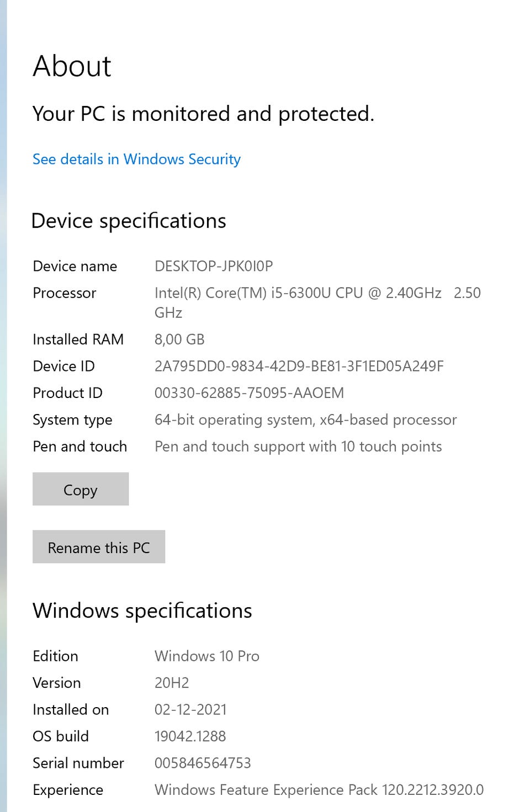This screenshot has width=530, height=812.
Task: Click the Pen and touch support value
Action: (298, 447)
